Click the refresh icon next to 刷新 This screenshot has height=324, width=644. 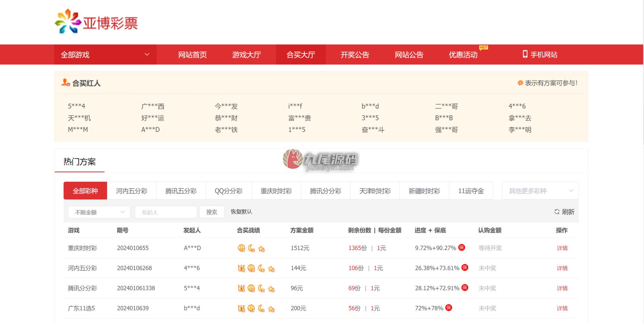coord(557,212)
